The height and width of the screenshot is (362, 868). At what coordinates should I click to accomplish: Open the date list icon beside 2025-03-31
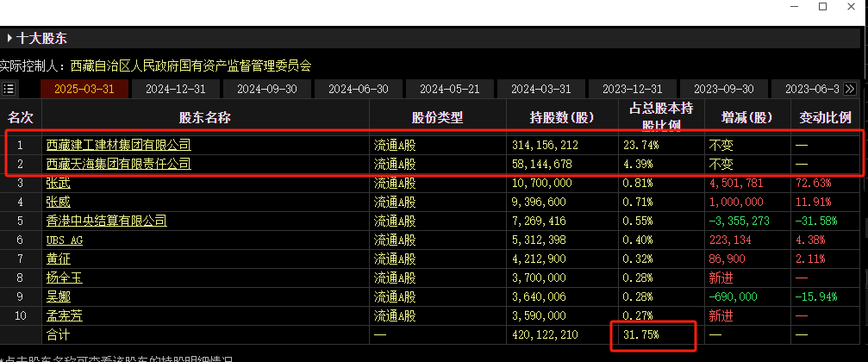(9, 89)
